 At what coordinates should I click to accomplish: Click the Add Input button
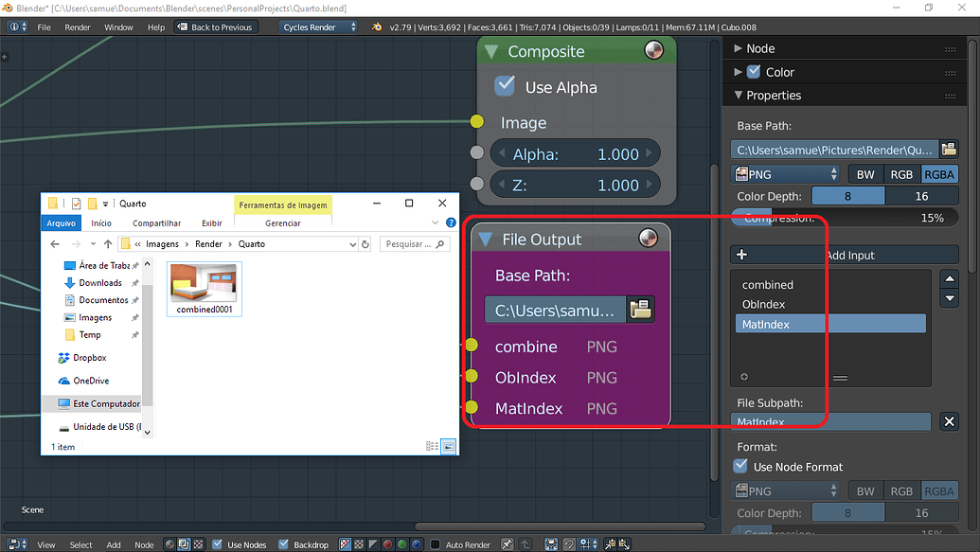845,255
